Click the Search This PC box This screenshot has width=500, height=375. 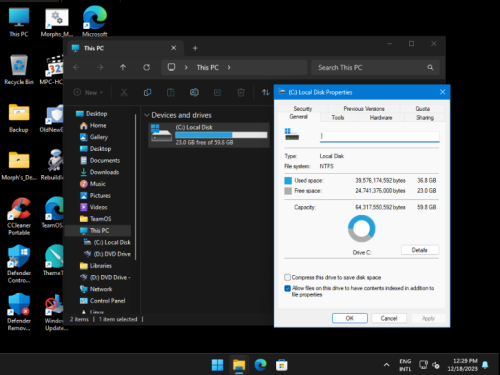375,67
